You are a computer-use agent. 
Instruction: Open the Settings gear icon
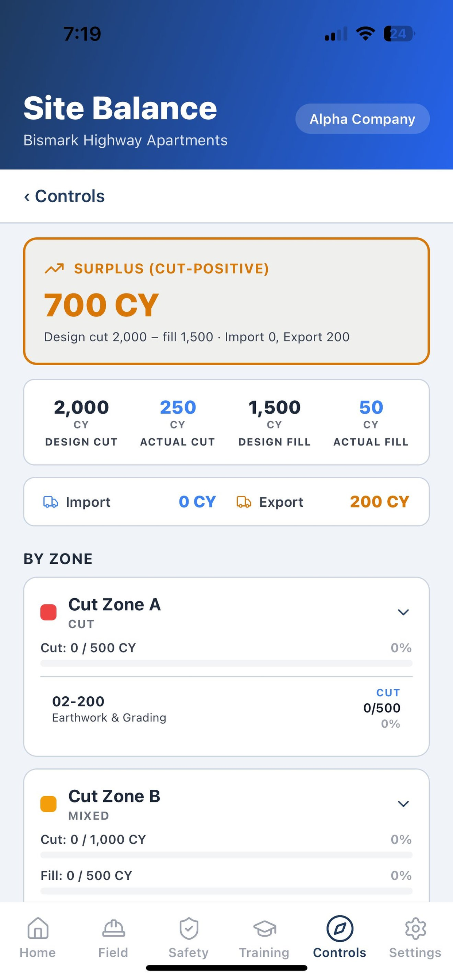pos(415,929)
